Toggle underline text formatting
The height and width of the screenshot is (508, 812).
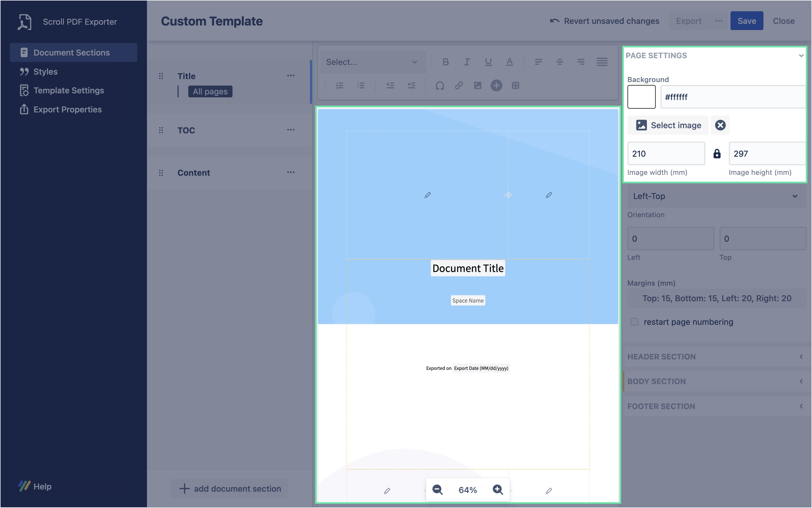pos(488,62)
